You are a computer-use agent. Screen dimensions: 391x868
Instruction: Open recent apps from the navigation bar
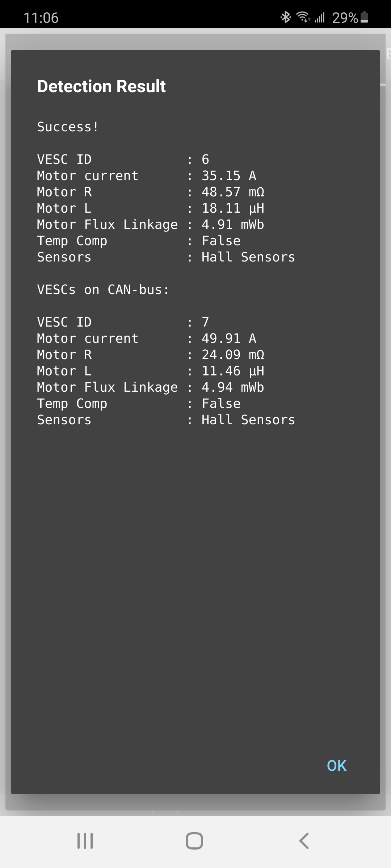pyautogui.click(x=85, y=841)
